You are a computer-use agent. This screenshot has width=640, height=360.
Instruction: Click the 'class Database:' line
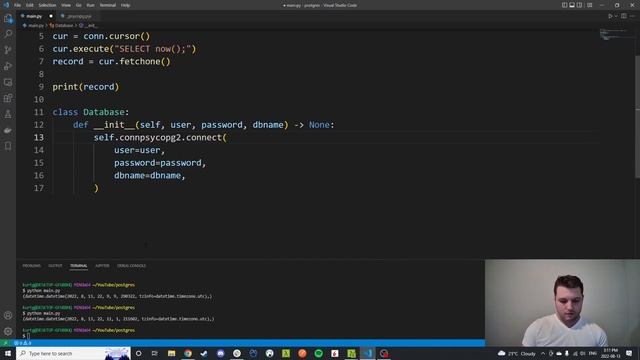tap(91, 112)
